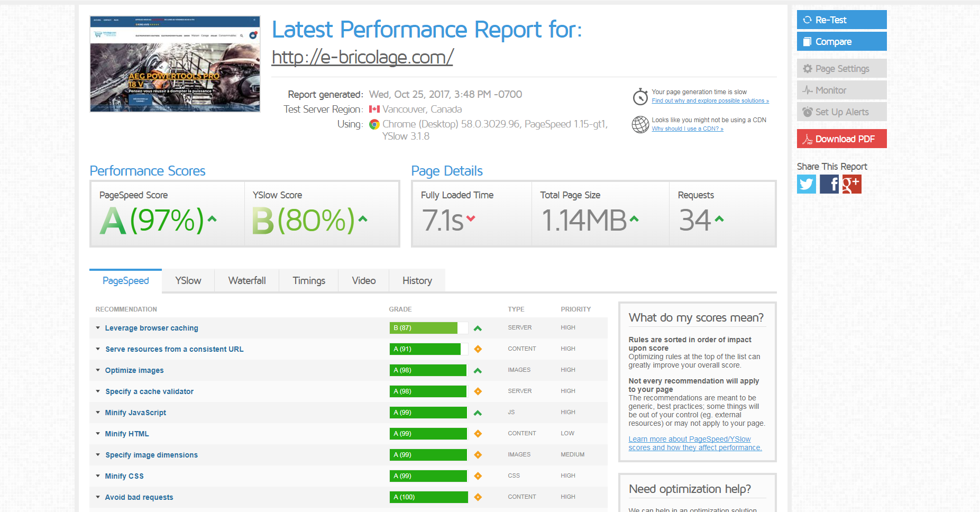Click the B (87) grade bar
Viewport: 980px width, 512px height.
[429, 328]
